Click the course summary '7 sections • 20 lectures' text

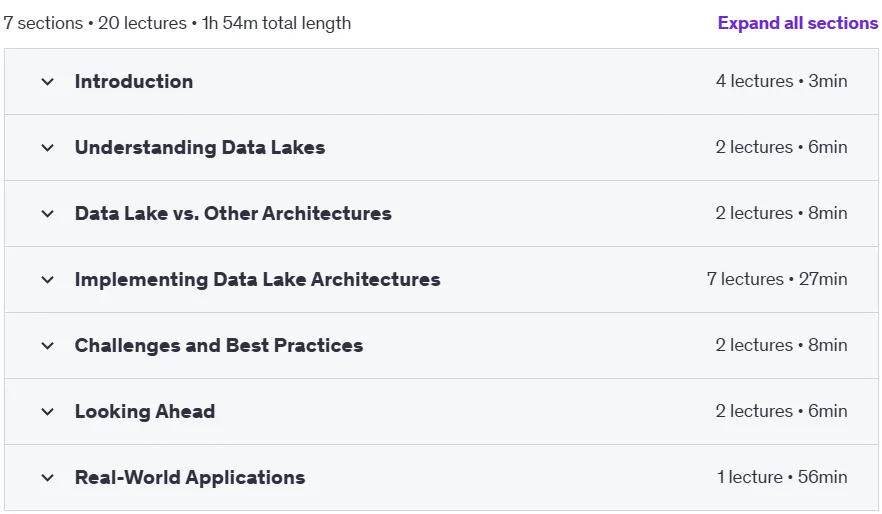click(x=95, y=23)
